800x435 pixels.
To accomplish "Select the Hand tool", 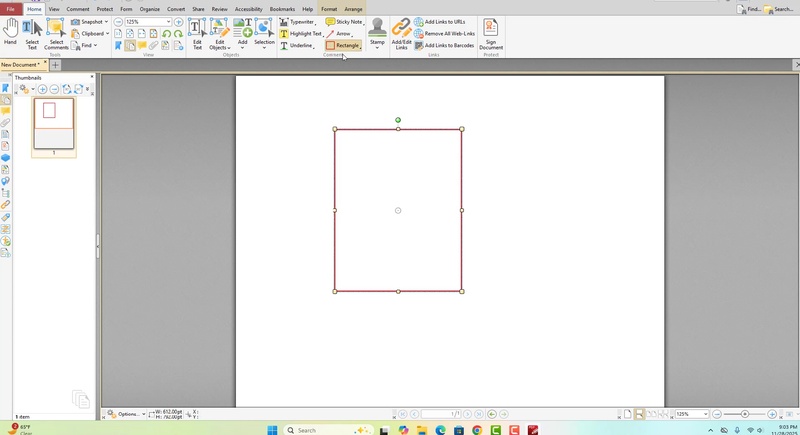I will click(x=10, y=32).
